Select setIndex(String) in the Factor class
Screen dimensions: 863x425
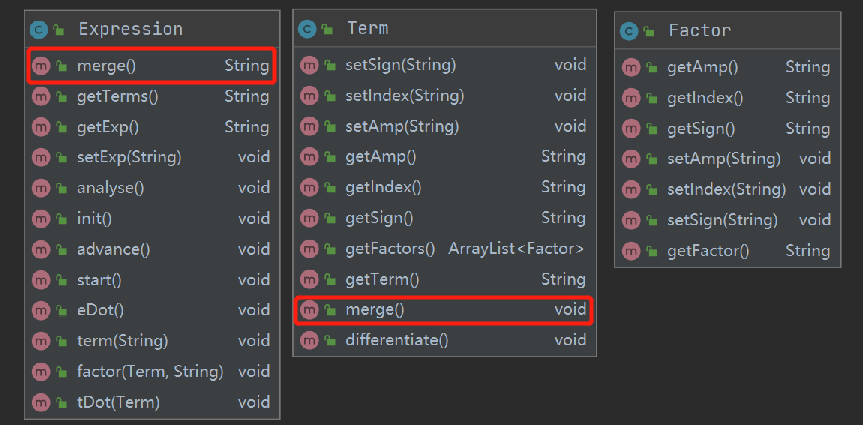(726, 189)
